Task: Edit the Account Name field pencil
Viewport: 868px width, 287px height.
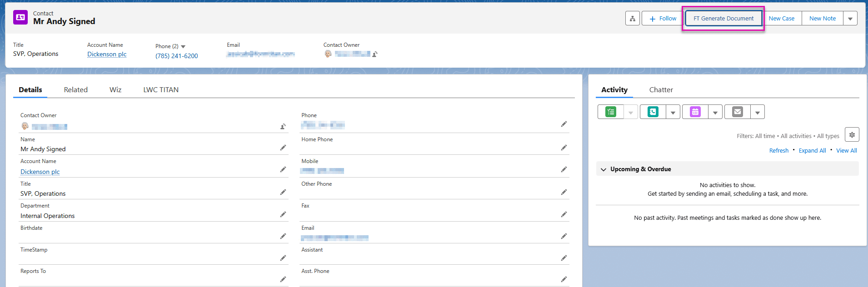Action: pyautogui.click(x=283, y=169)
